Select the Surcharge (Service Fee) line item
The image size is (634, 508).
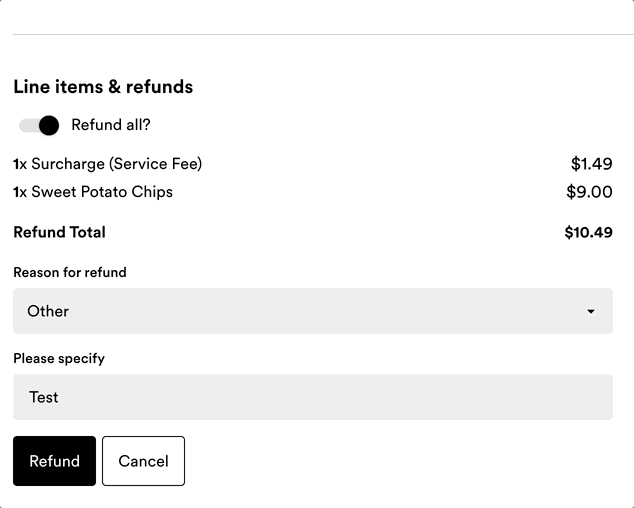click(x=117, y=164)
